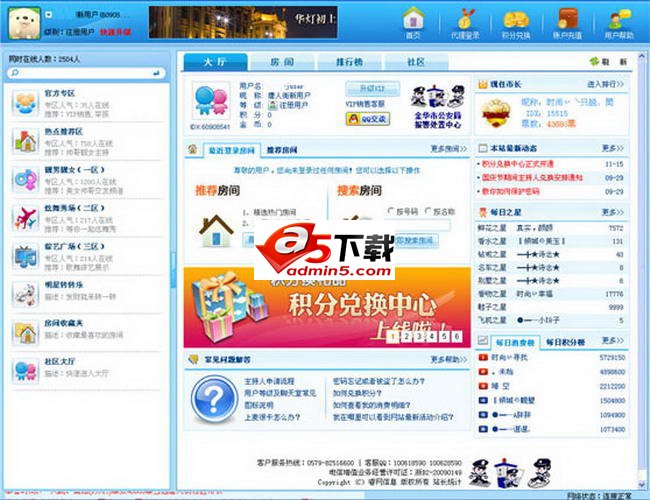Open the status dropdown beside the avatar
The height and width of the screenshot is (500, 650).
tap(49, 15)
